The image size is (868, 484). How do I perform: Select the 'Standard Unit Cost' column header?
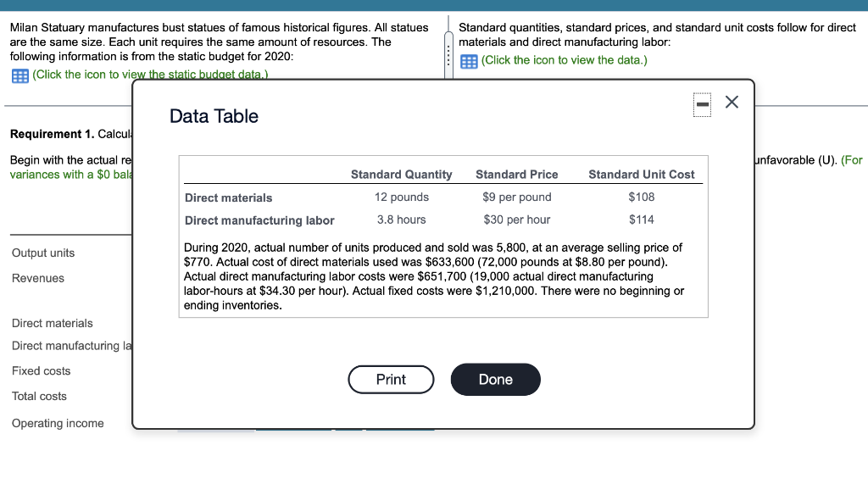(x=641, y=175)
